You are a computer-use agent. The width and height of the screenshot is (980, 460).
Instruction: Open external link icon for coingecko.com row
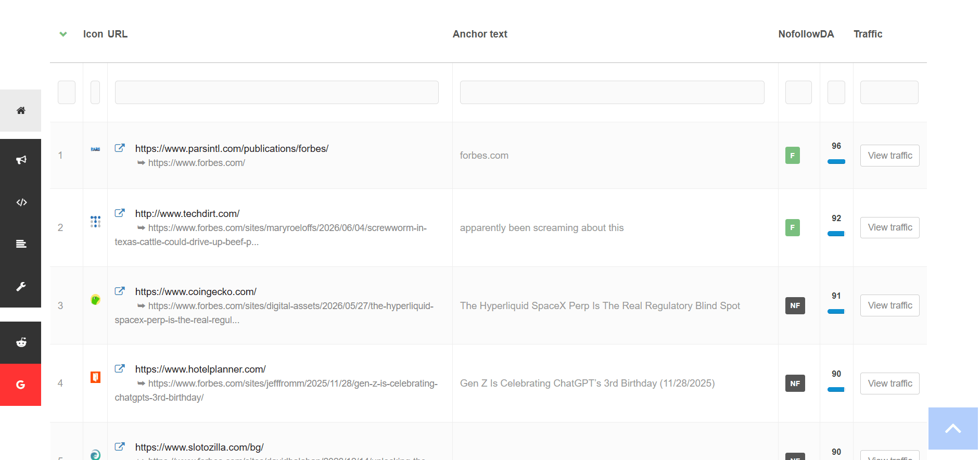tap(120, 291)
